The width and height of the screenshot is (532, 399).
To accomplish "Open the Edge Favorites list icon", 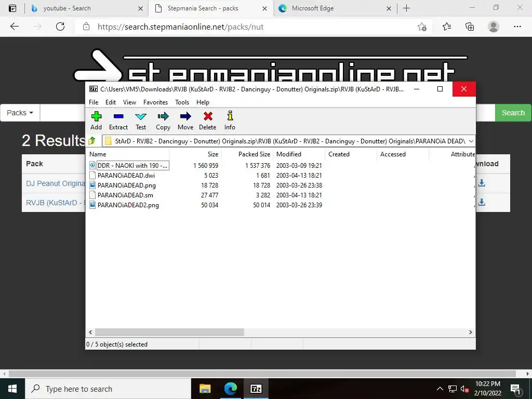I will click(x=447, y=27).
